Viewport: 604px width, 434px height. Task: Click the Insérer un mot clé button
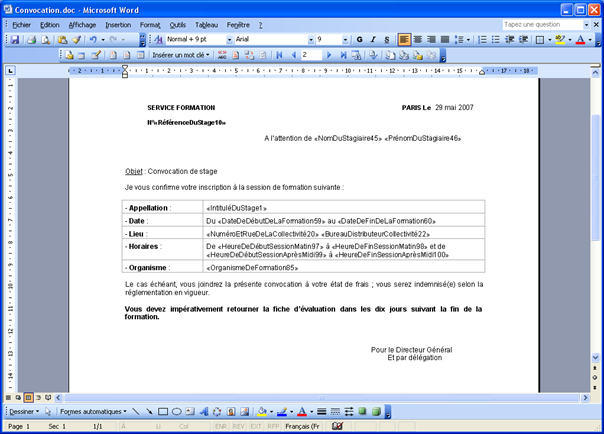181,55
